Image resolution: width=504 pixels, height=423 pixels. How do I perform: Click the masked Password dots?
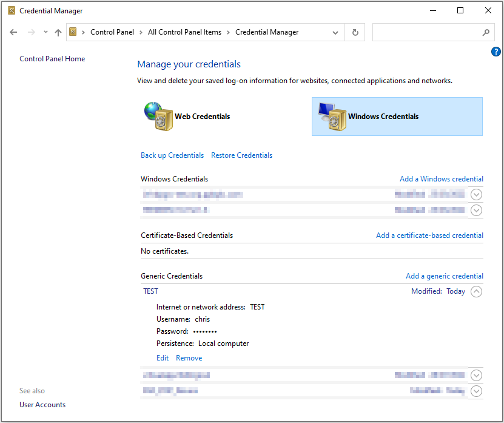pyautogui.click(x=205, y=331)
